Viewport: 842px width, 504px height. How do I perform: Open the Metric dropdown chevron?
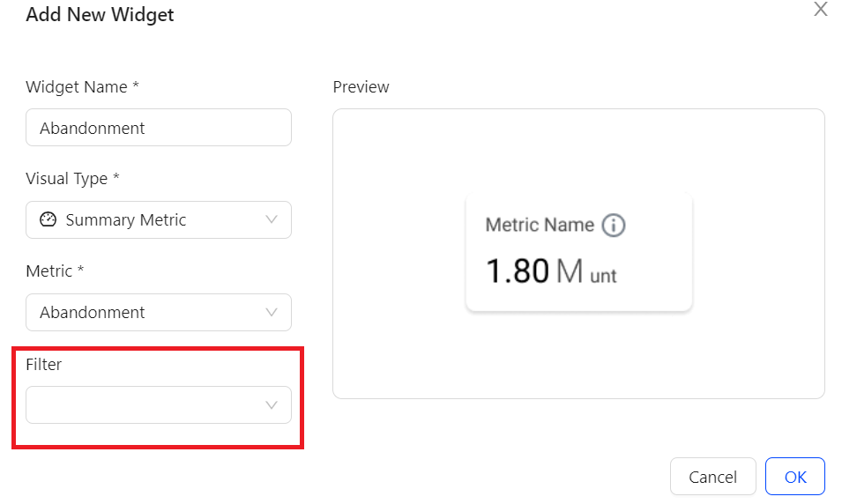[272, 312]
